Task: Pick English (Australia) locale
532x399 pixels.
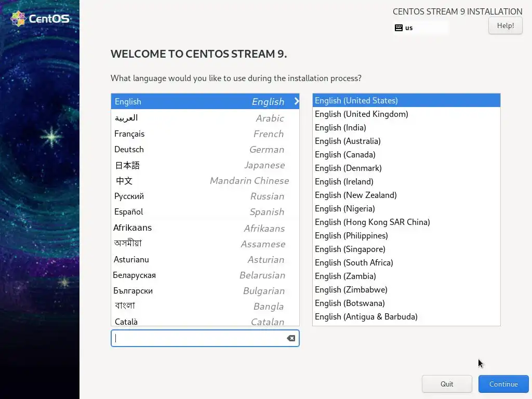Action: 406,141
